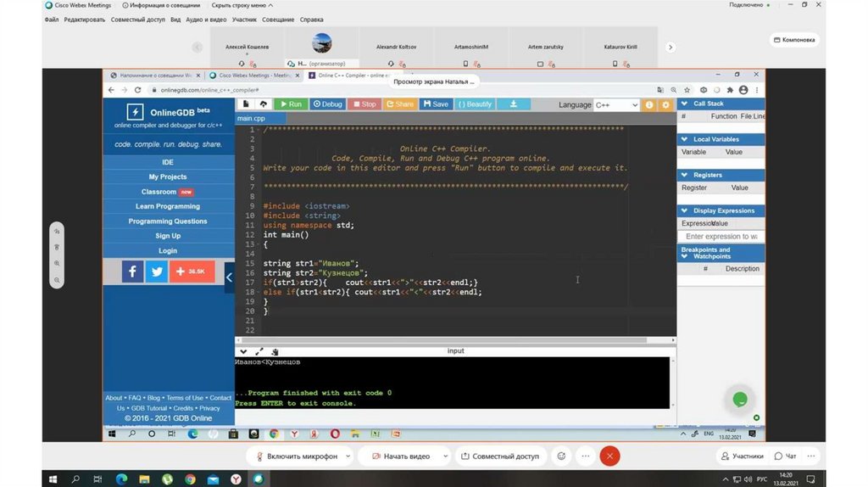The width and height of the screenshot is (868, 487).
Task: Click the Enter expression input field
Action: pyautogui.click(x=721, y=237)
